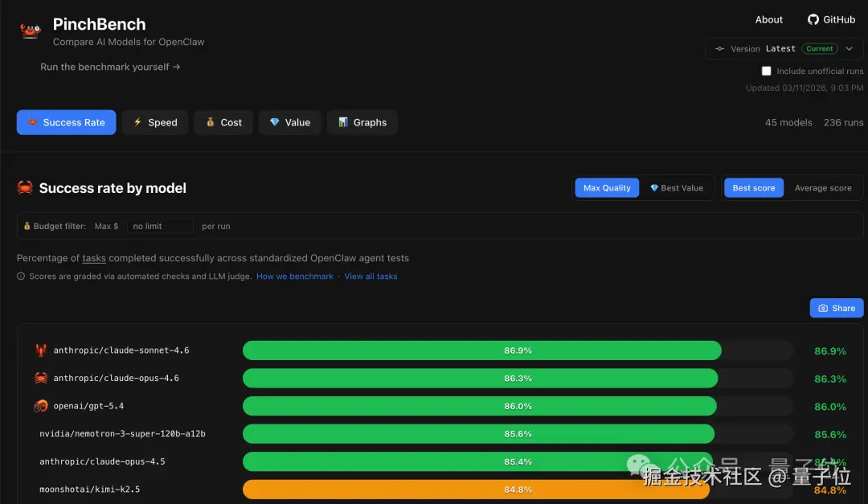This screenshot has width=868, height=504.
Task: Open the GitHub link
Action: point(831,19)
